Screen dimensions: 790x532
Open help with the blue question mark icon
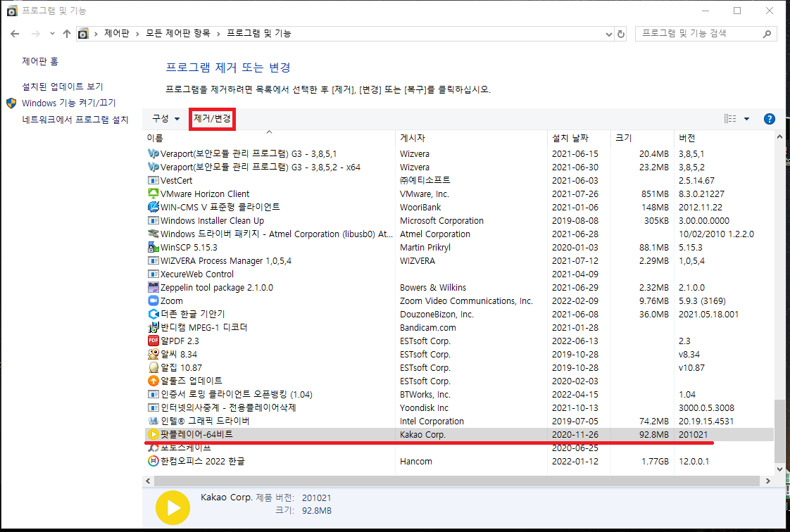pyautogui.click(x=770, y=119)
